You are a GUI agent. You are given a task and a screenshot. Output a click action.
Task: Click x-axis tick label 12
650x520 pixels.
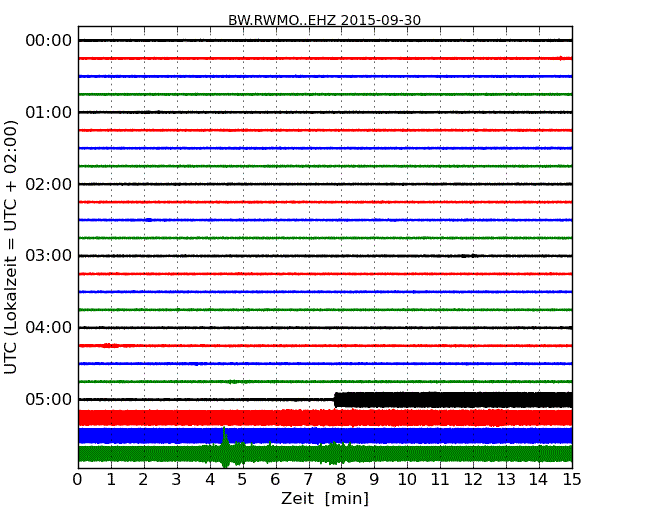(x=473, y=480)
